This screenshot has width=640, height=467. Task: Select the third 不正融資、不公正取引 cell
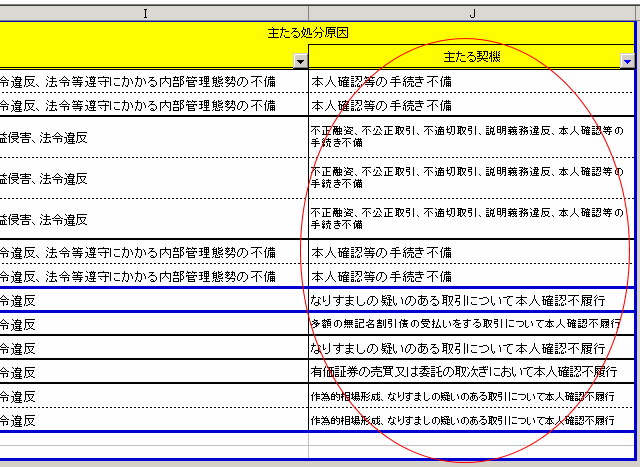coord(470,219)
